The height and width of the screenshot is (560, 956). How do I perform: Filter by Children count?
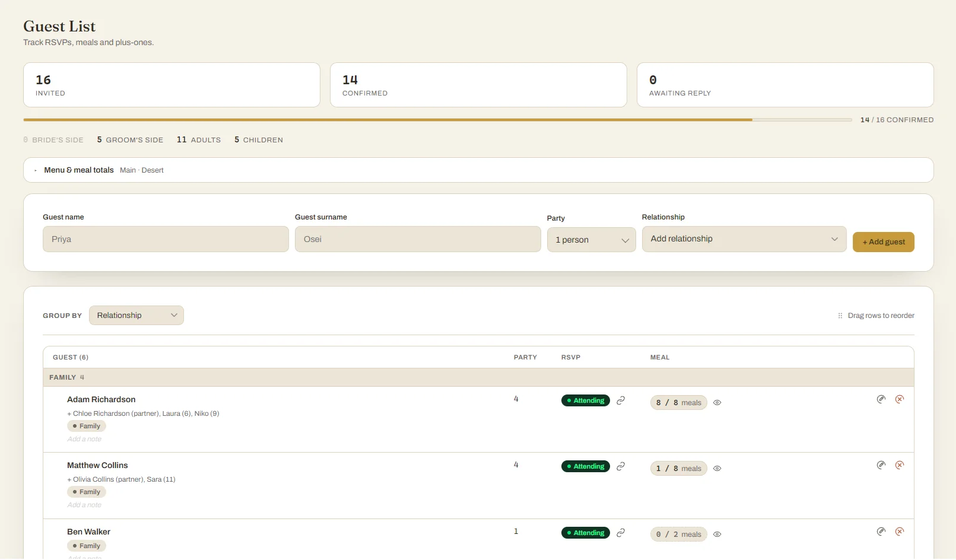[259, 140]
